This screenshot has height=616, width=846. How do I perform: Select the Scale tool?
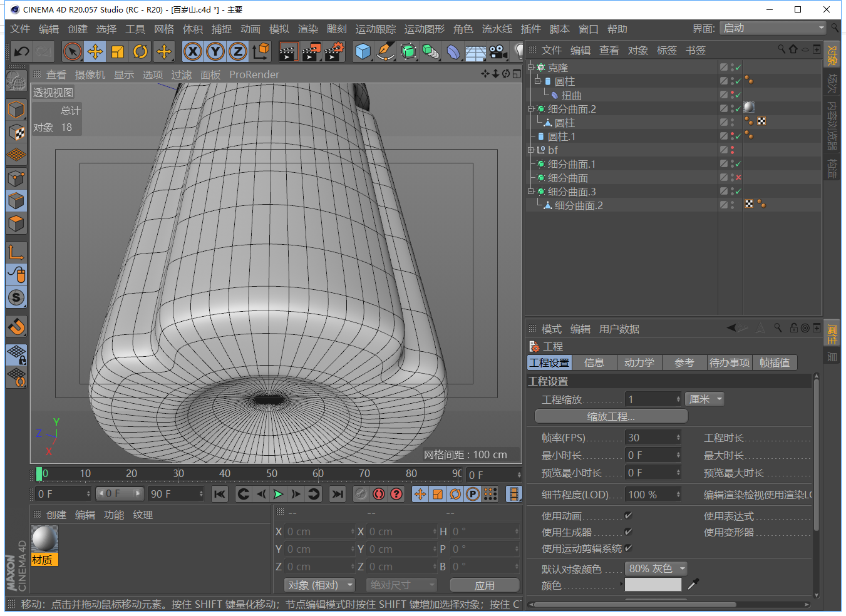[118, 51]
